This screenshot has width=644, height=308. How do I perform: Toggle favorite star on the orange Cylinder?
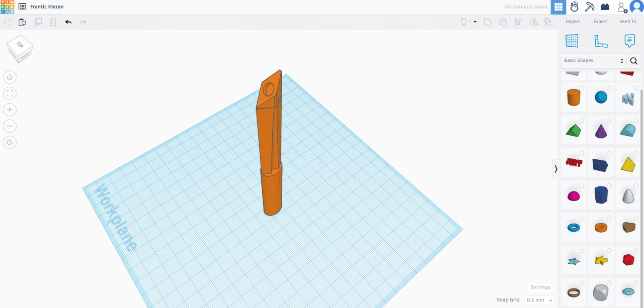[x=582, y=87]
